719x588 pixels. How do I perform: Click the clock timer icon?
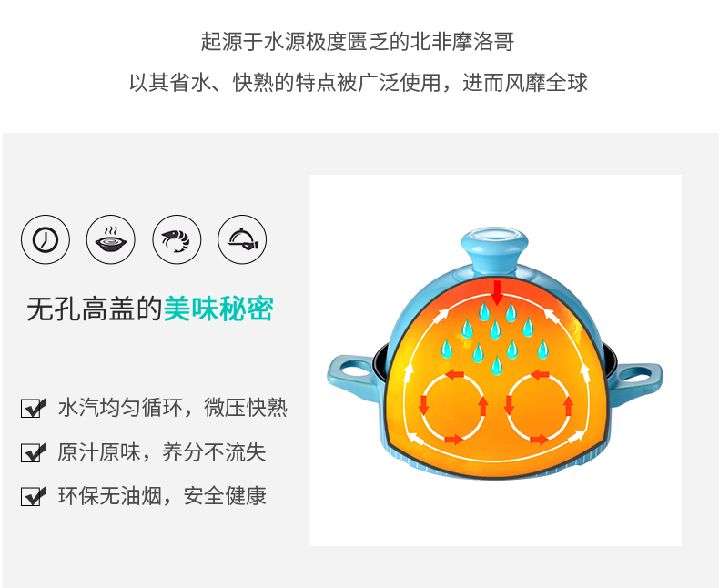[46, 239]
